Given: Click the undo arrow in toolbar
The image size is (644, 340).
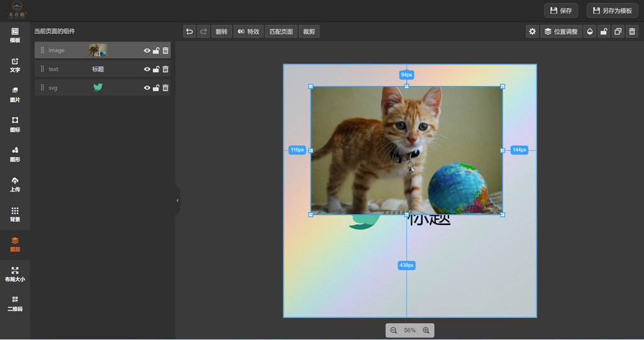Looking at the screenshot, I should (x=189, y=31).
